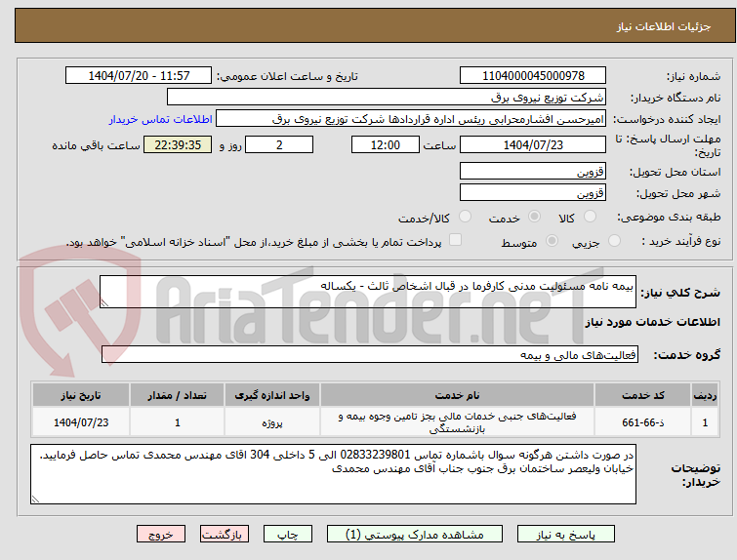Image resolution: width=737 pixels, height=560 pixels.
Task: Click the need date cell 1404/07/23 in table
Action: (x=81, y=422)
